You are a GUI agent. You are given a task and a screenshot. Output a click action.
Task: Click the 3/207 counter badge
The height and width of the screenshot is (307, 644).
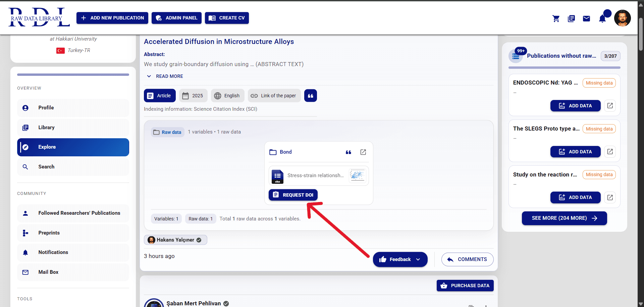[x=610, y=56]
